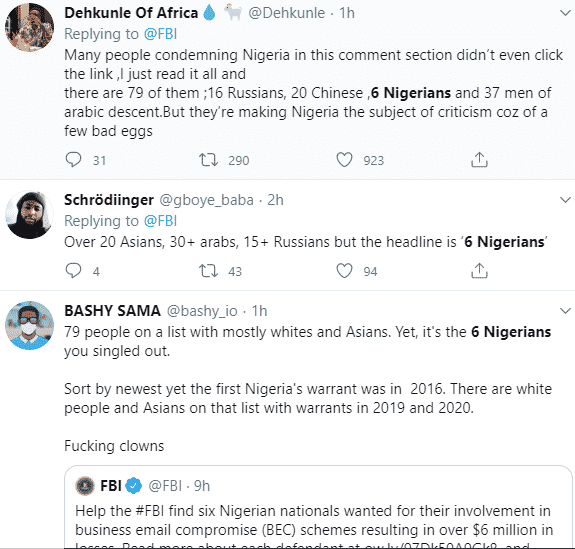
Task: Retweet Schrödiinger's tweet with 43 retweets
Action: (208, 271)
